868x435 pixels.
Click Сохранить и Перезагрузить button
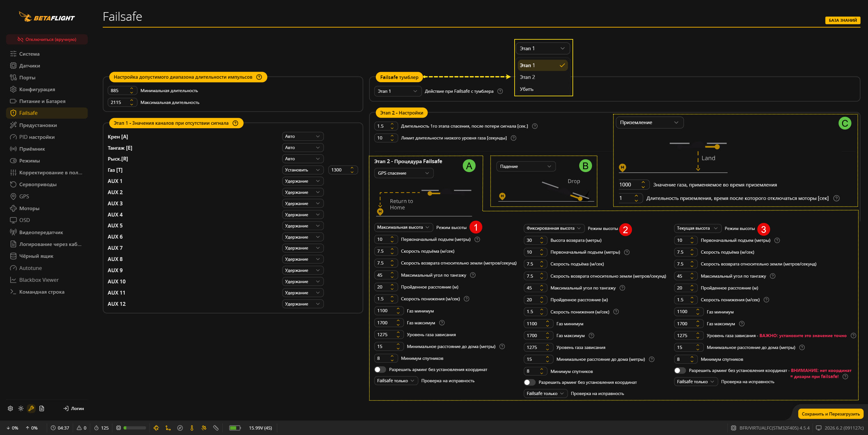(830, 414)
